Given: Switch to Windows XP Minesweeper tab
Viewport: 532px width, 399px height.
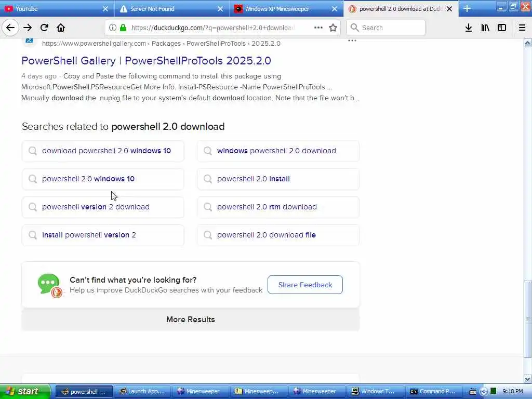Looking at the screenshot, I should coord(286,9).
